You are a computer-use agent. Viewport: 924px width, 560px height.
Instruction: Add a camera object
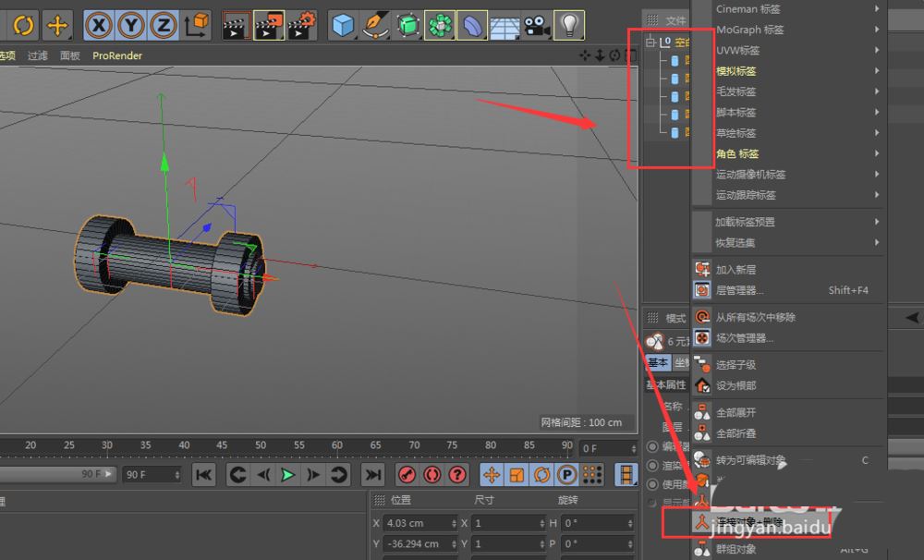[x=536, y=25]
